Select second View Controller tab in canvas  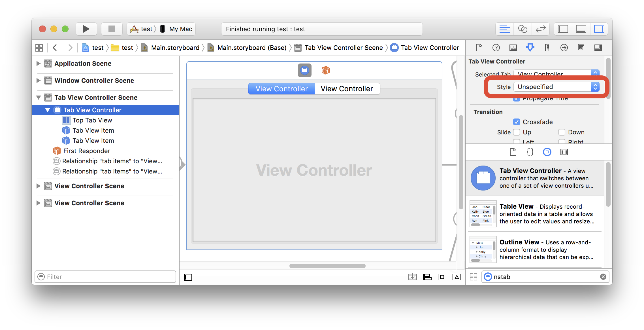346,89
